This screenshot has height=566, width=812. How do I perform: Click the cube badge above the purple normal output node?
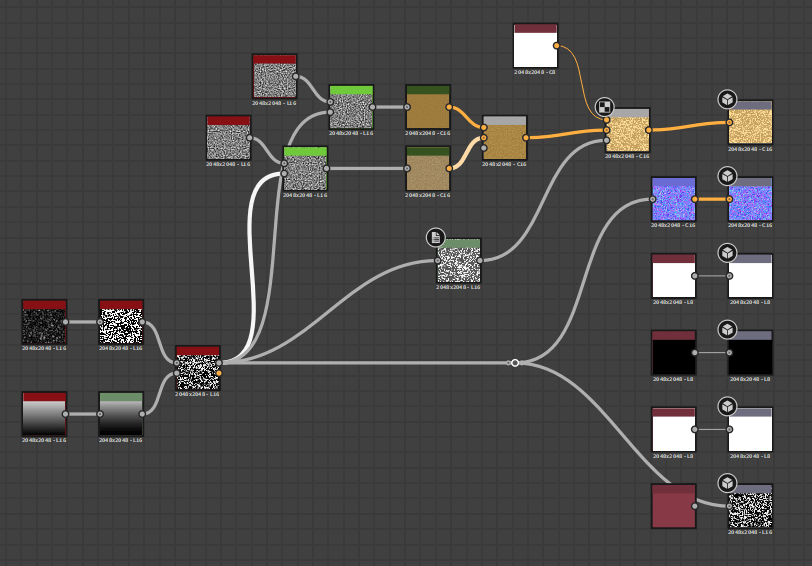[x=727, y=176]
